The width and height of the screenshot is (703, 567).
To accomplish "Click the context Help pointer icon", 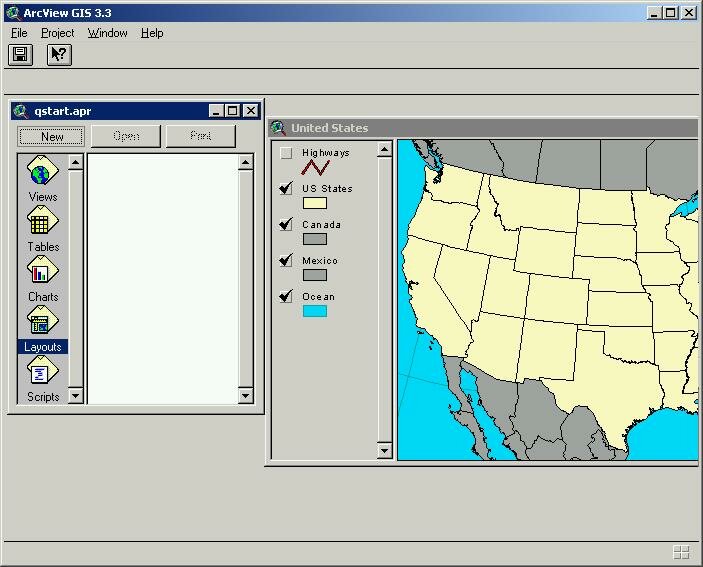I will pyautogui.click(x=59, y=55).
